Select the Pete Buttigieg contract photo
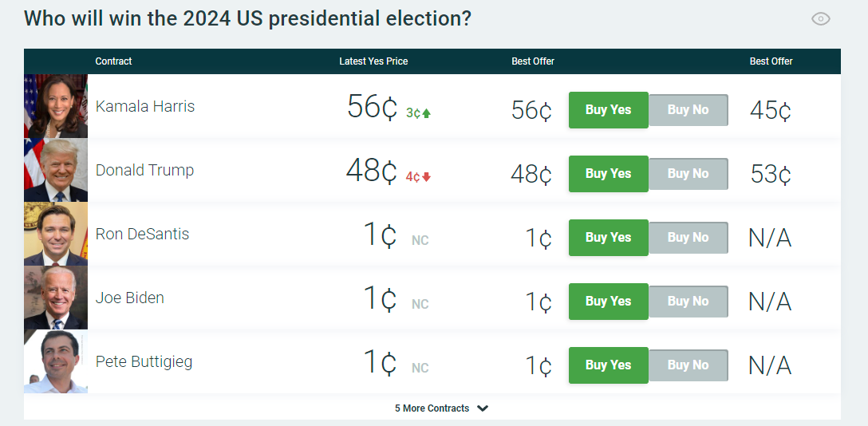Viewport: 868px width, 426px height. click(x=56, y=362)
